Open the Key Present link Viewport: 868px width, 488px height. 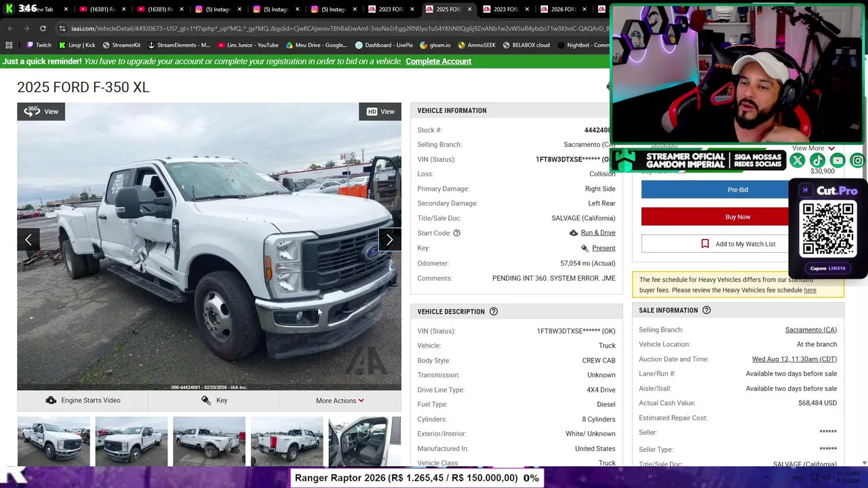pos(604,248)
